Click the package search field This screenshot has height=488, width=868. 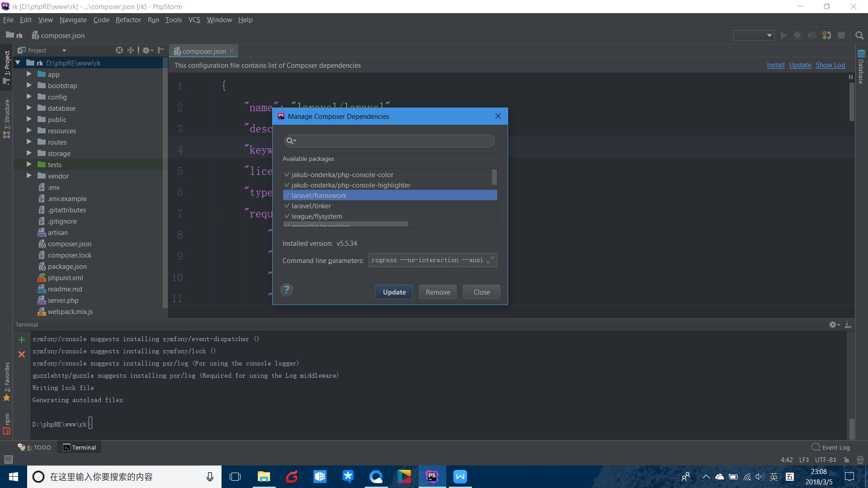389,141
